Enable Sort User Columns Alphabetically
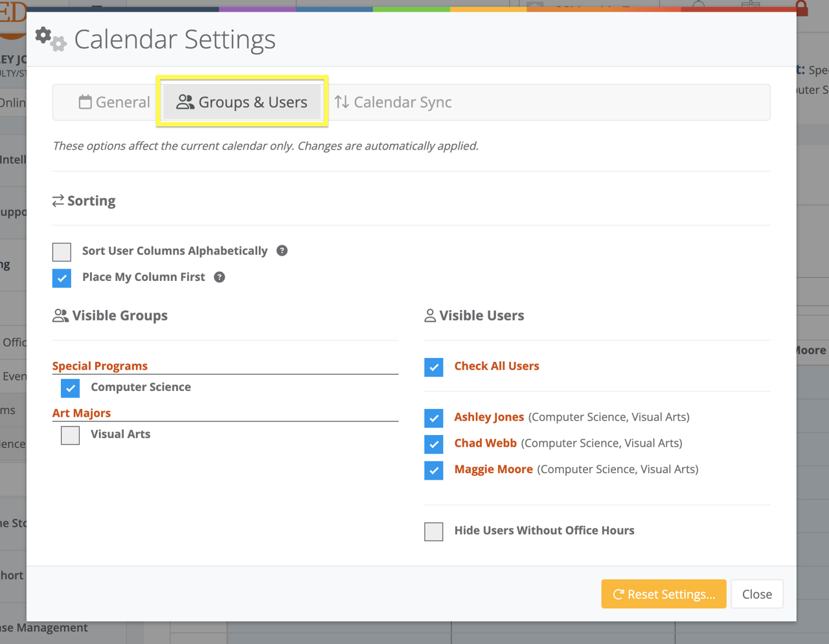The image size is (829, 644). [61, 252]
